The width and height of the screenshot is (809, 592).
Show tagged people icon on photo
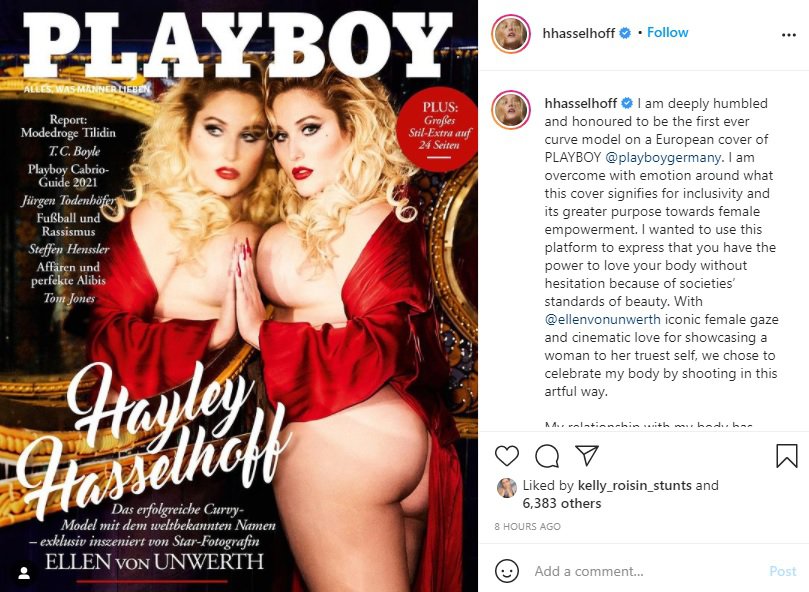(x=24, y=573)
